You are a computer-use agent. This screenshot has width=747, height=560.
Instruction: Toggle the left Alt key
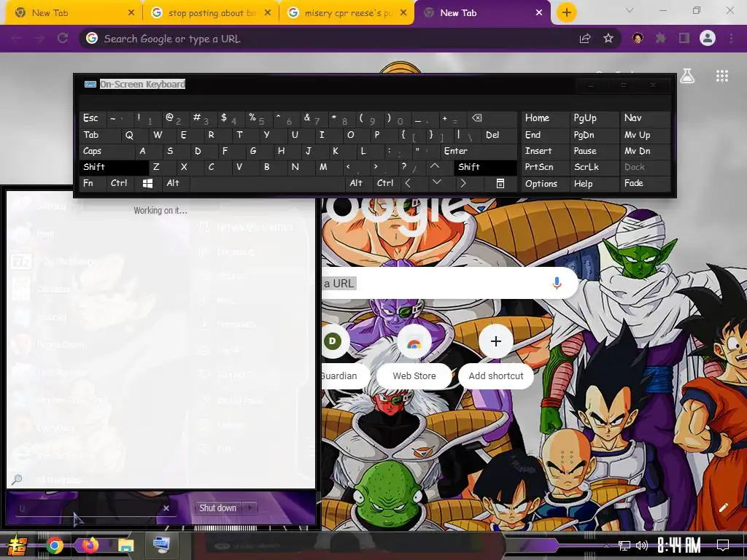pos(175,183)
